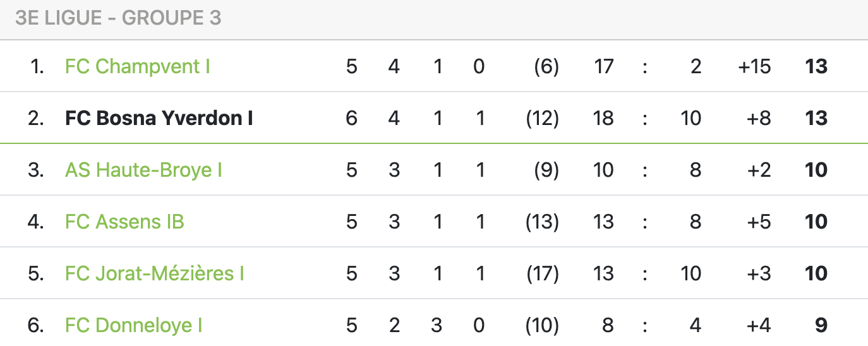Open the FC Assens IB team link
Screen dimensions: 868x346
124,222
